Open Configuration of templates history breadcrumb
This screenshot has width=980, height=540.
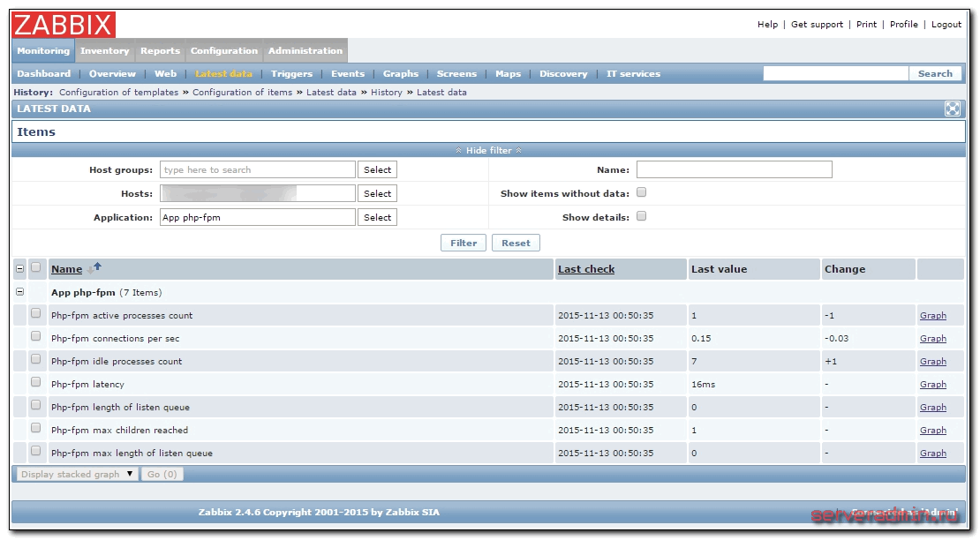click(x=119, y=93)
